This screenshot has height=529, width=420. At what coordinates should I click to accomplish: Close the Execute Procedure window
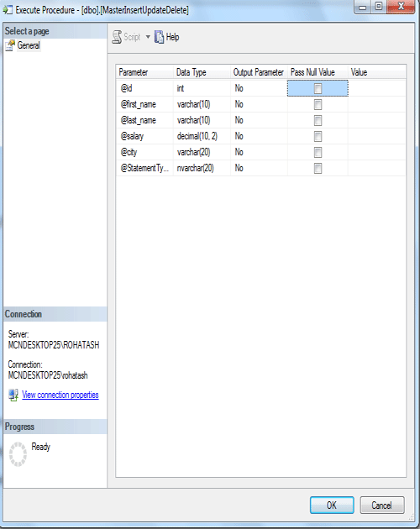tap(401, 7)
